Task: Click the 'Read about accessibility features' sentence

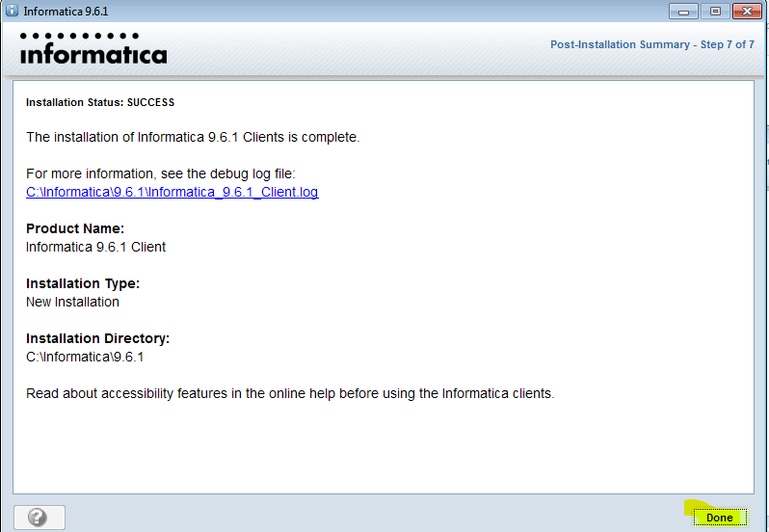Action: coord(290,394)
